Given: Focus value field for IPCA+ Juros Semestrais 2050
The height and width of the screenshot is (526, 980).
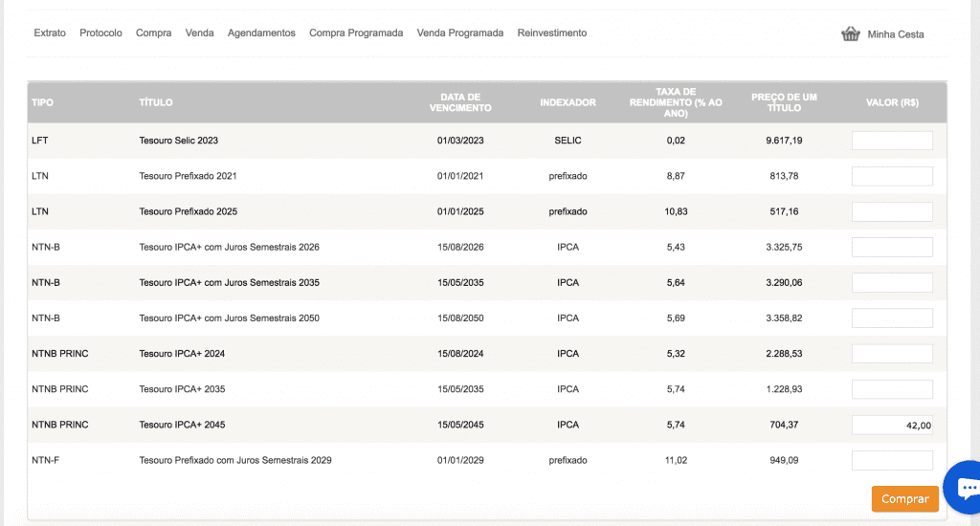Looking at the screenshot, I should point(892,318).
